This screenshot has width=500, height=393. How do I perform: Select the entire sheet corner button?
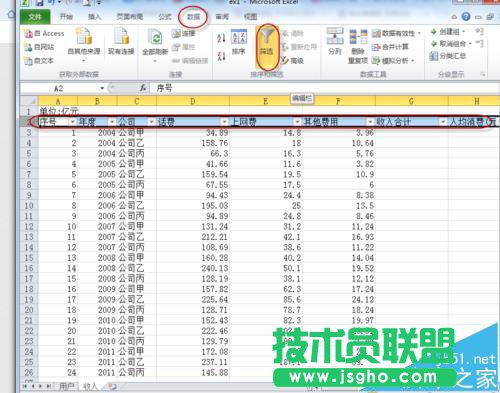click(x=29, y=101)
